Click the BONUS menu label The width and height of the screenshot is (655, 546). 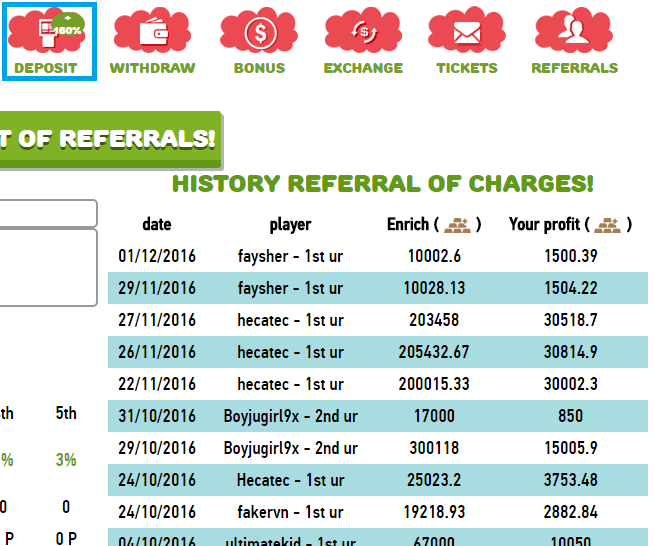pyautogui.click(x=259, y=68)
